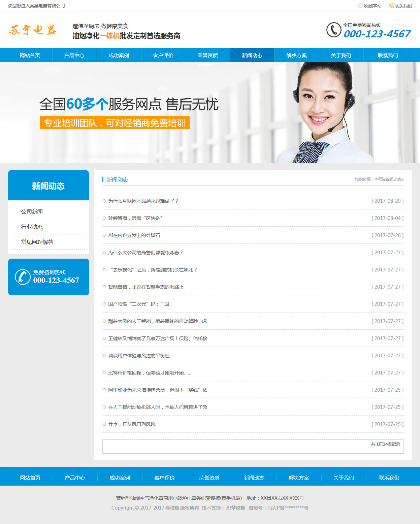
Task: Open article 智能音箱，正走在智能手表的老路上
Action: click(x=146, y=287)
